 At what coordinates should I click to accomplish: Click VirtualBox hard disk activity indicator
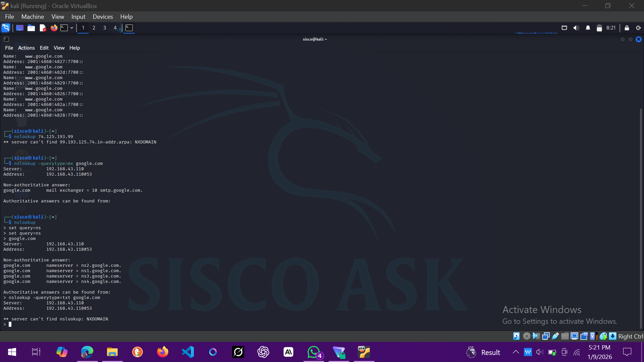tap(517, 336)
